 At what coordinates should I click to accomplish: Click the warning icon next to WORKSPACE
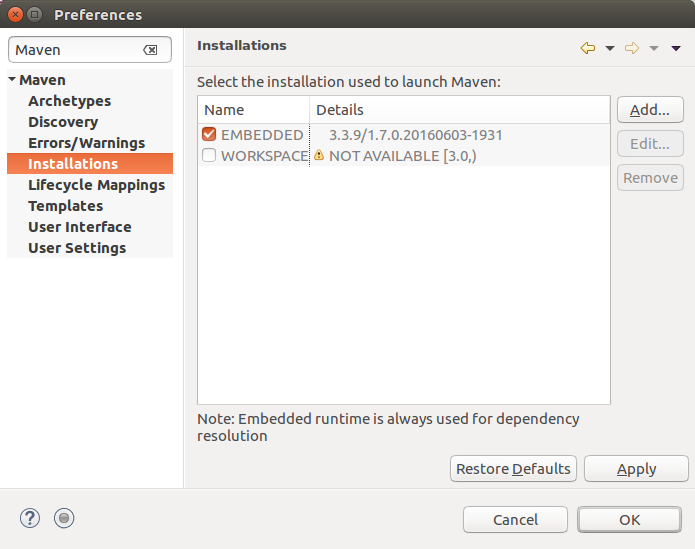pyautogui.click(x=319, y=156)
